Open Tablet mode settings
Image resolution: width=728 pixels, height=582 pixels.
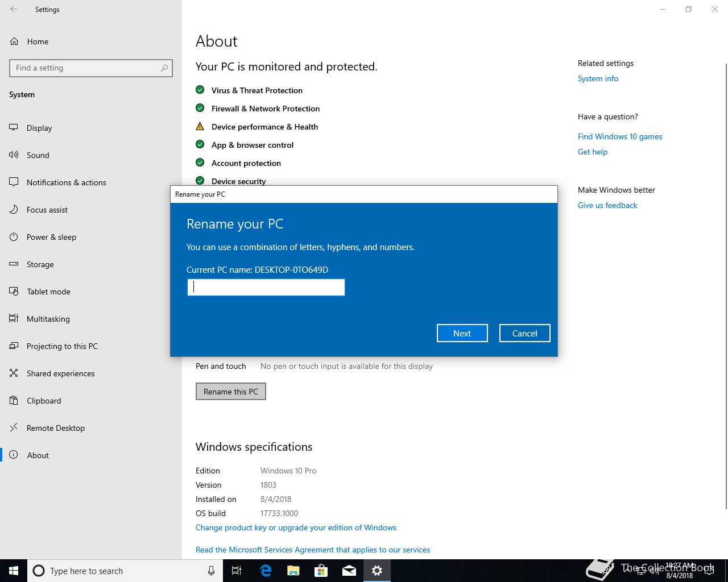tap(91, 292)
